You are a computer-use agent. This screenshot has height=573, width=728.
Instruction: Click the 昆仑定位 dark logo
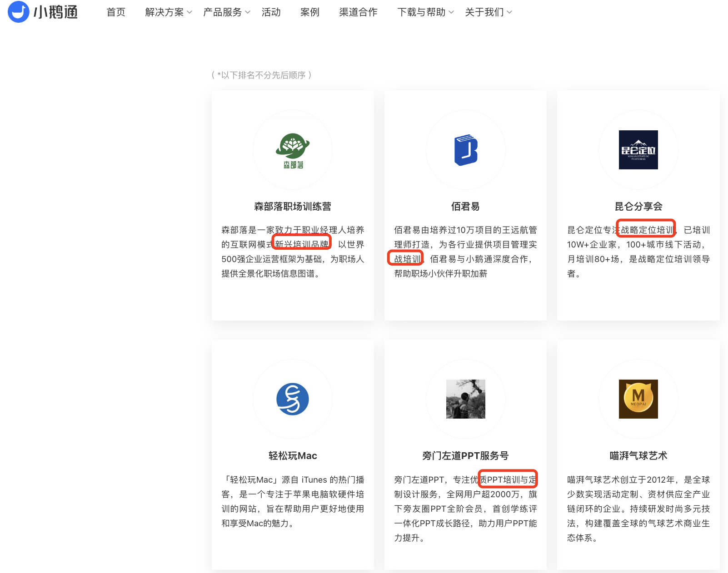click(638, 150)
